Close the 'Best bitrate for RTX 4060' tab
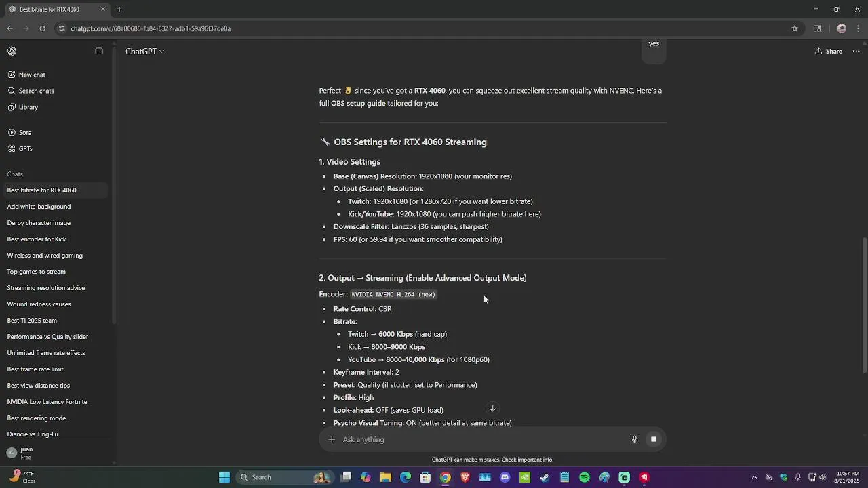868x488 pixels. tap(103, 9)
